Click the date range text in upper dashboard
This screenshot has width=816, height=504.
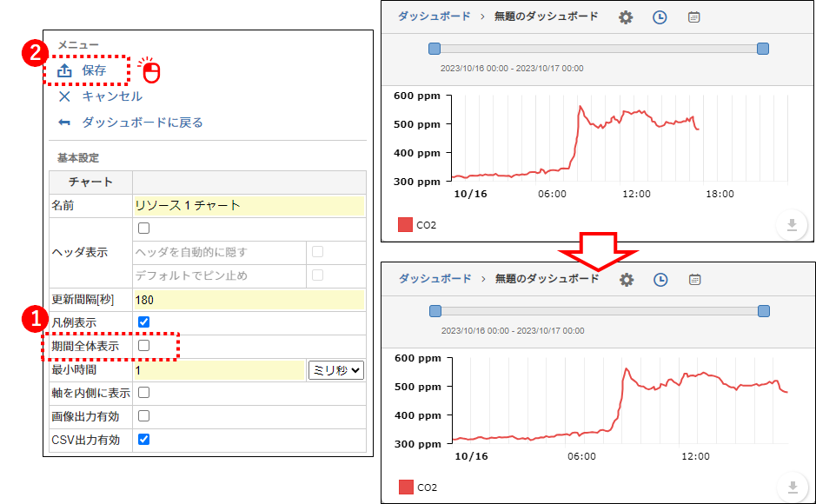point(512,68)
